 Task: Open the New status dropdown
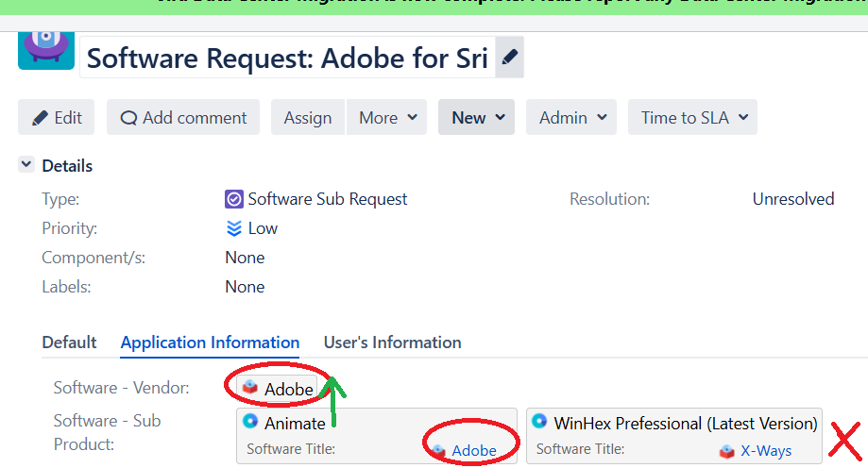point(477,117)
